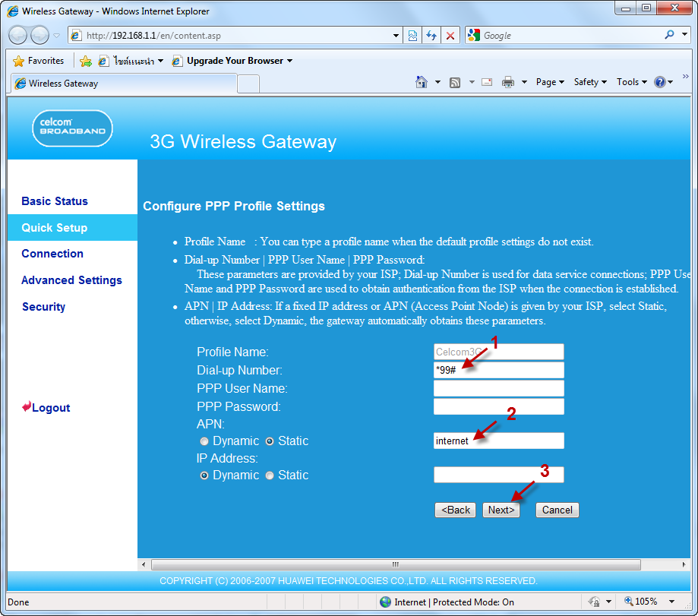Open the Basic Status page

coord(55,201)
